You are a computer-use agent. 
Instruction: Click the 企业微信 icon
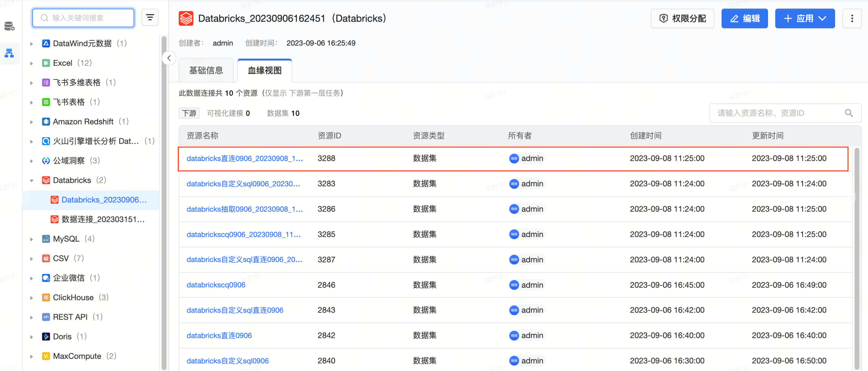pyautogui.click(x=46, y=278)
